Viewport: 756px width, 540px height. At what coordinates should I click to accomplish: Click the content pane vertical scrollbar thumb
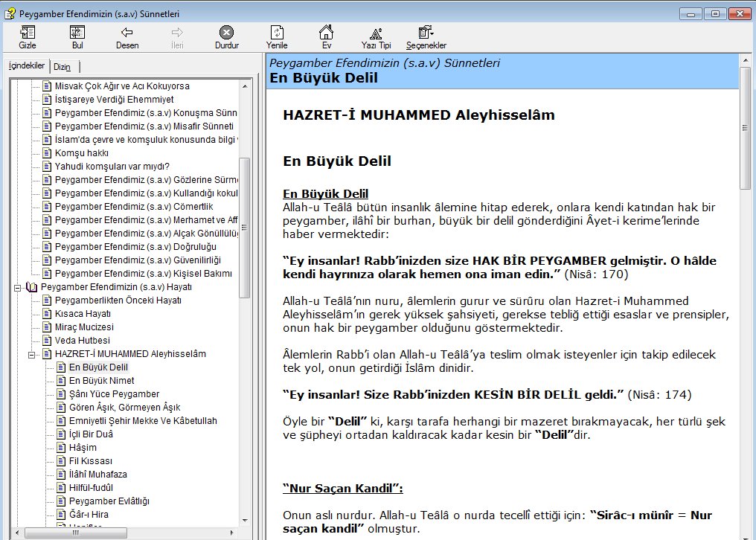pyautogui.click(x=746, y=126)
